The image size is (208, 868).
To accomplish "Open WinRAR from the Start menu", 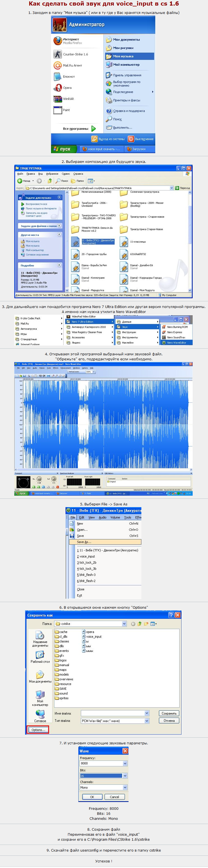I will tap(64, 99).
